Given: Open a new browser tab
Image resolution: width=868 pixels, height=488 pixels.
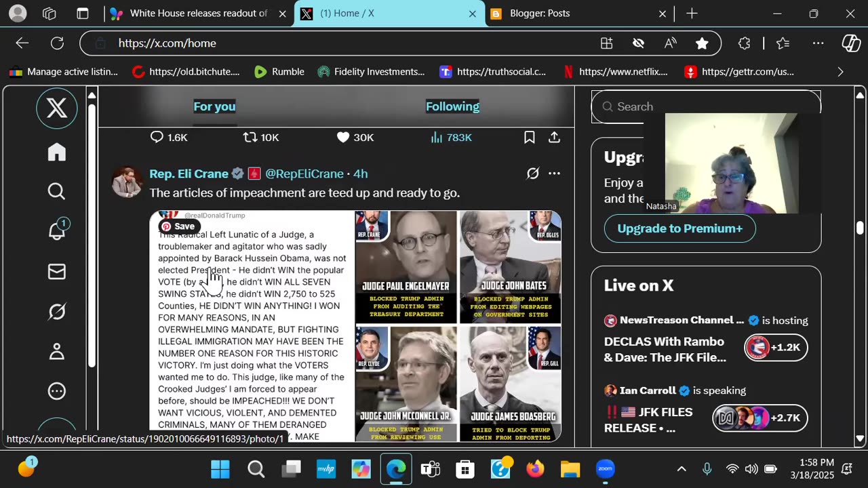Looking at the screenshot, I should click(x=692, y=14).
